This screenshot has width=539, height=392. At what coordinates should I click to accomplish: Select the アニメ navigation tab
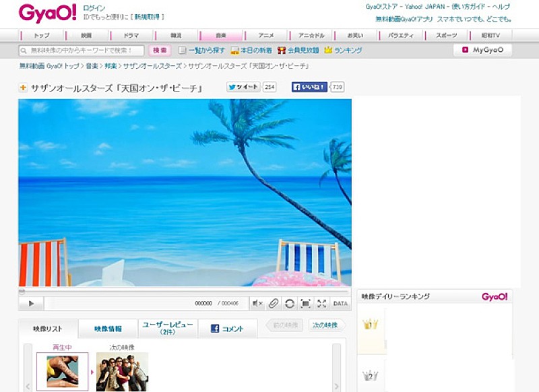tap(265, 35)
